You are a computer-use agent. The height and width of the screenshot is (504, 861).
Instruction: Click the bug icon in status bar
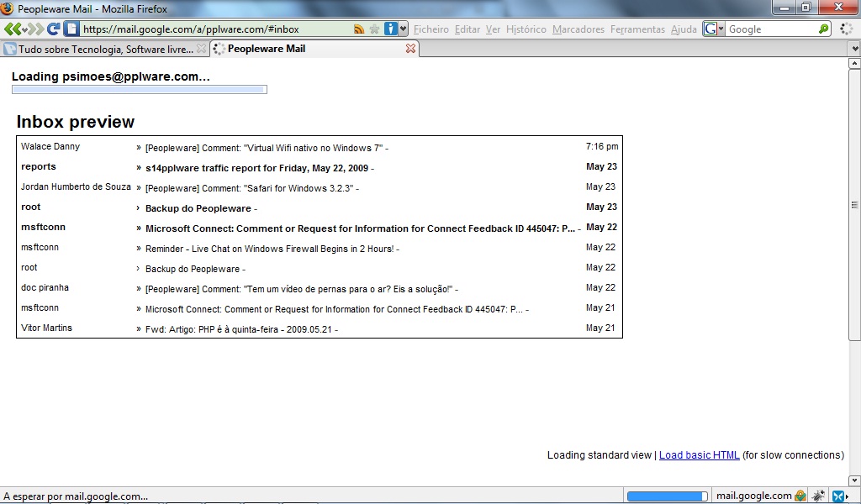click(818, 496)
